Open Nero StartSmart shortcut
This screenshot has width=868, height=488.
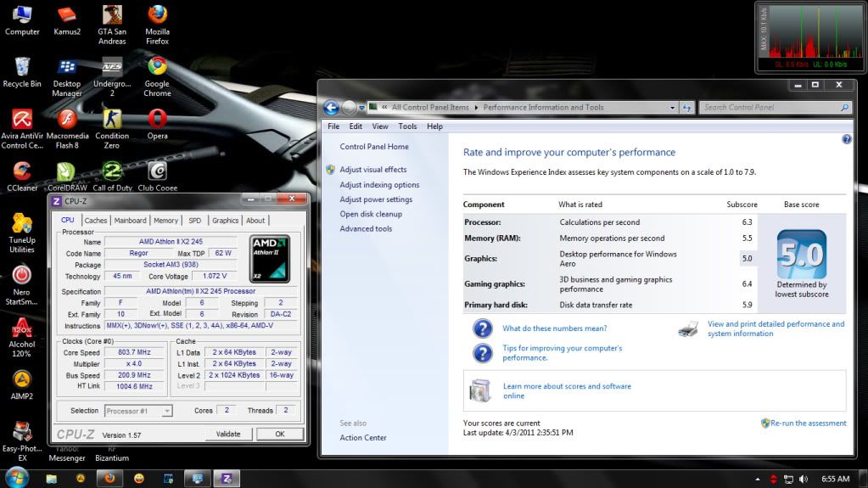(22, 285)
